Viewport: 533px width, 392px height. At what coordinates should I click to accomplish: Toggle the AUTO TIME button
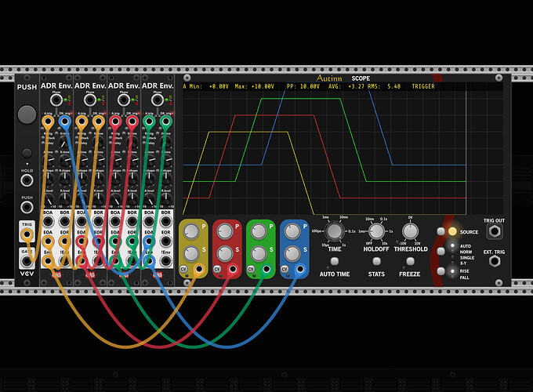[x=335, y=261]
